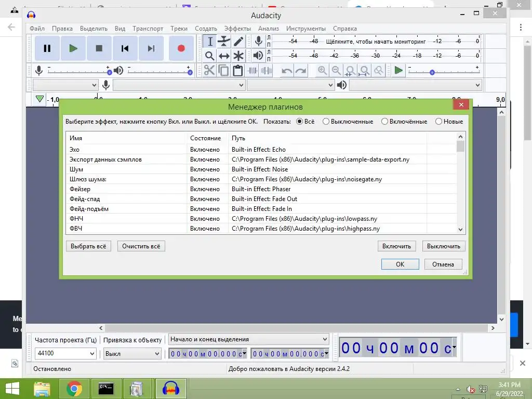This screenshot has height=399, width=532.
Task: Click the playback meter speaker icon
Action: 259,55
